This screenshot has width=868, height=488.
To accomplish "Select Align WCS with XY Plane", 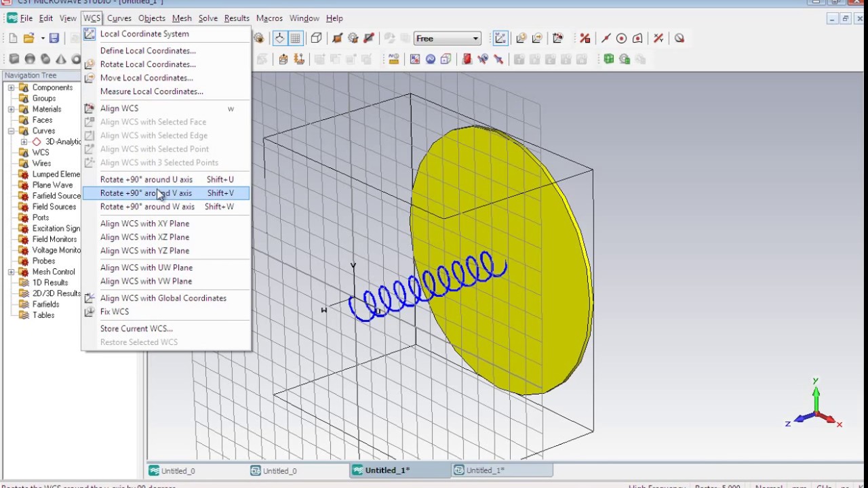I will (x=165, y=224).
